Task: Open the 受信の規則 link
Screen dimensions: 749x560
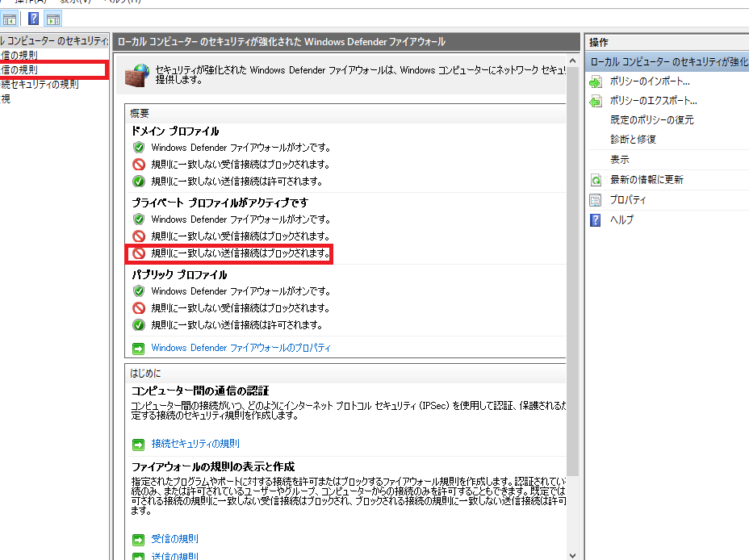Action: pos(175,538)
